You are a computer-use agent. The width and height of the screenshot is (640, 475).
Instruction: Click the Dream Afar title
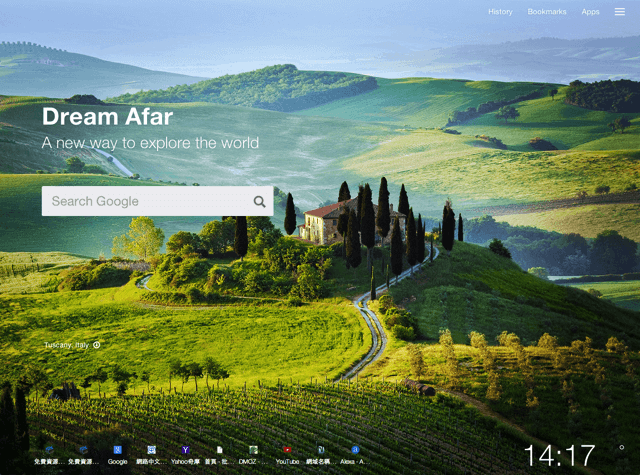tap(107, 116)
